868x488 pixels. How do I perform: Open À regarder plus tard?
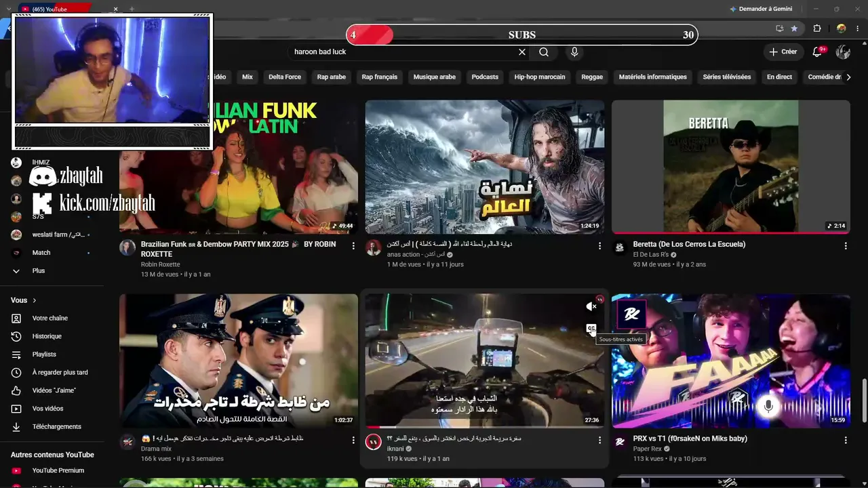pyautogui.click(x=60, y=372)
